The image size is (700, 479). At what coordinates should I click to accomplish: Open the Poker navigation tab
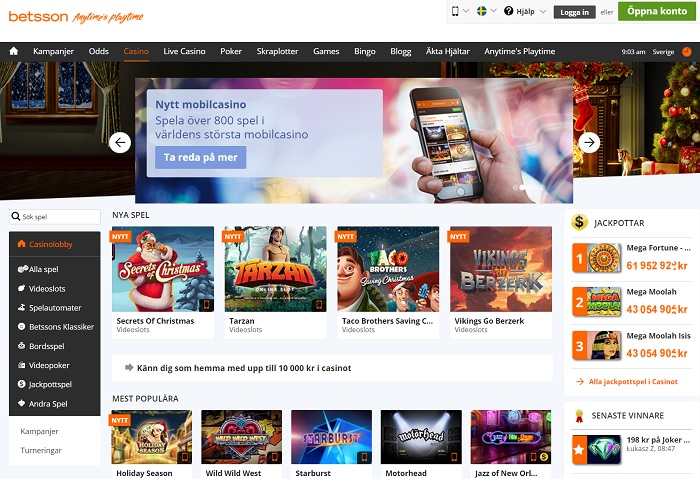pos(231,51)
